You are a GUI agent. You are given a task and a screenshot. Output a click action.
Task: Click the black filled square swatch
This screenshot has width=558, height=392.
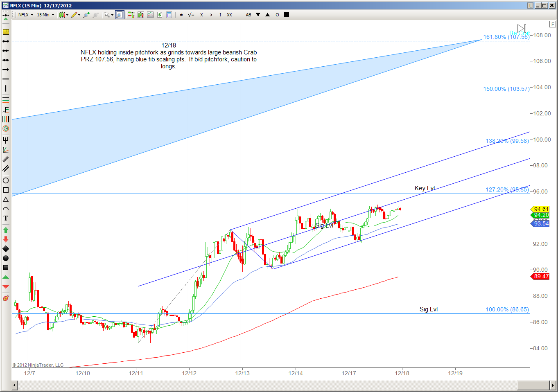[x=287, y=15]
